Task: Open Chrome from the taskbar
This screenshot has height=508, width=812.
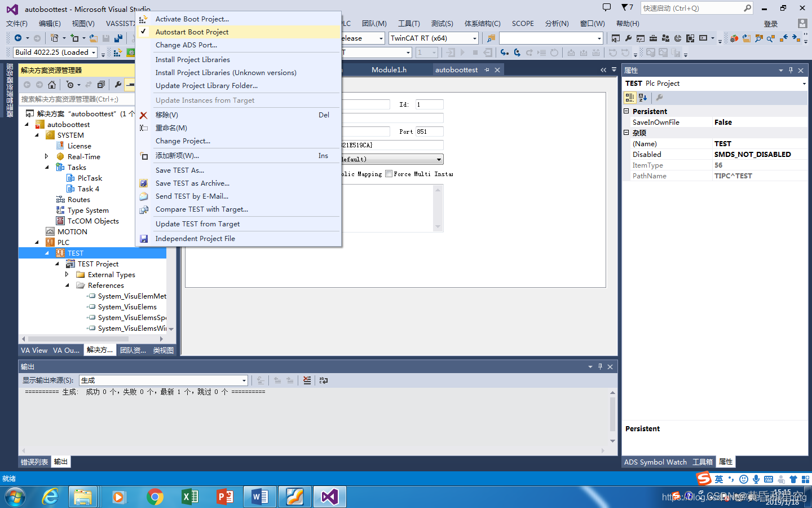Action: click(155, 497)
